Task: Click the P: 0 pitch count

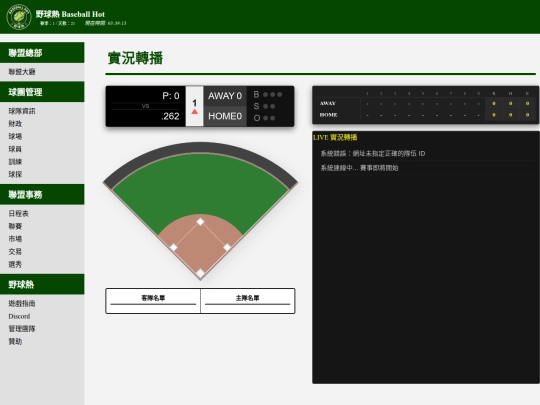Action: pos(171,96)
